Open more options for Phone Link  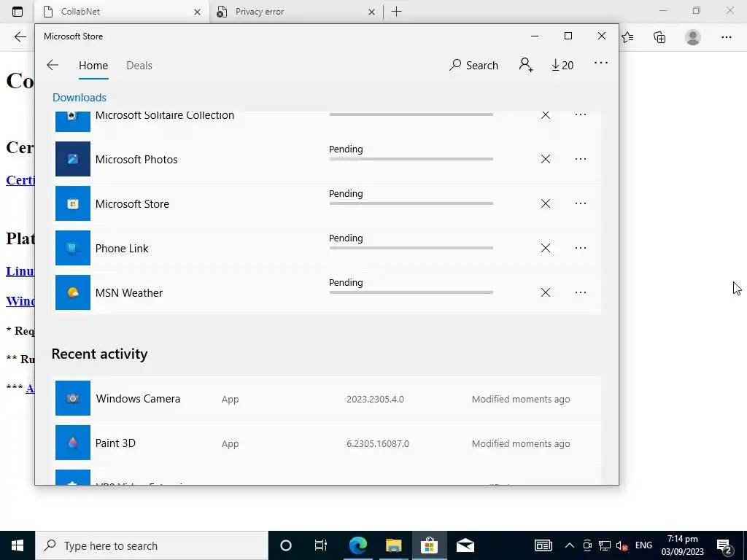(x=580, y=248)
